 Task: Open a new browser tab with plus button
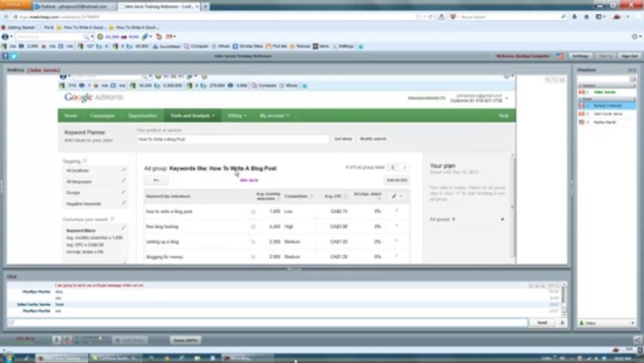206,7
